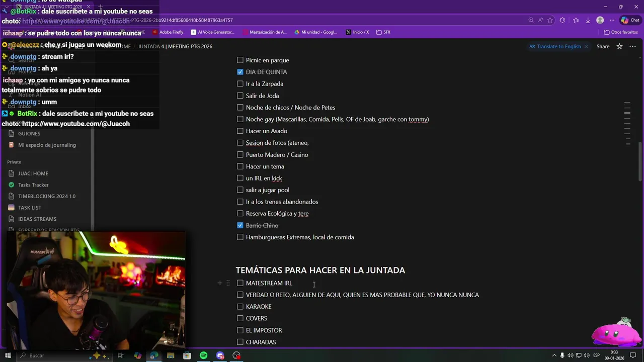Open the browser favorites list icon

tap(576, 20)
